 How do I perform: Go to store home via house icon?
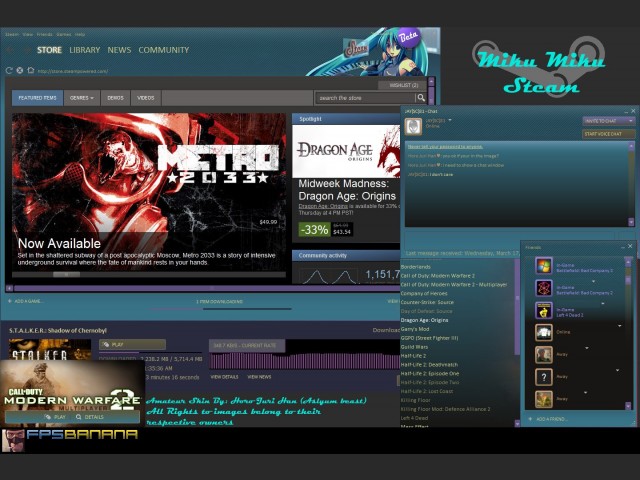(31, 70)
